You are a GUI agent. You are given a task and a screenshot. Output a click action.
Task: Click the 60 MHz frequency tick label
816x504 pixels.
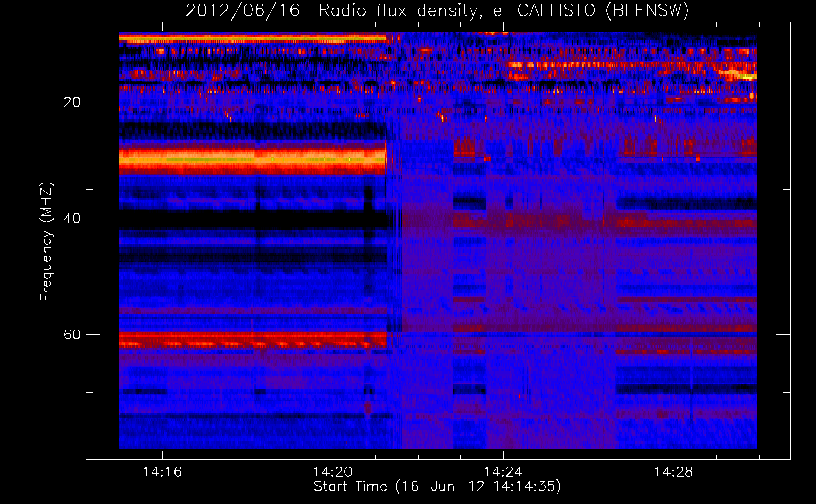[x=72, y=334]
